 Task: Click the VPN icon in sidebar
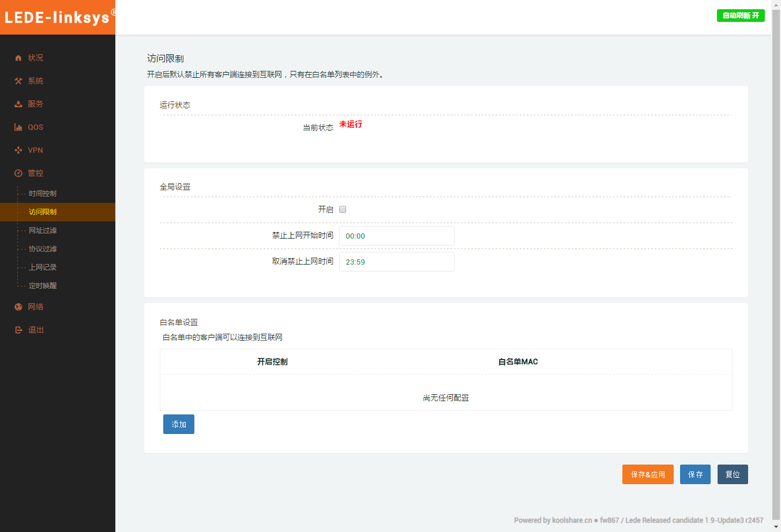pos(18,150)
